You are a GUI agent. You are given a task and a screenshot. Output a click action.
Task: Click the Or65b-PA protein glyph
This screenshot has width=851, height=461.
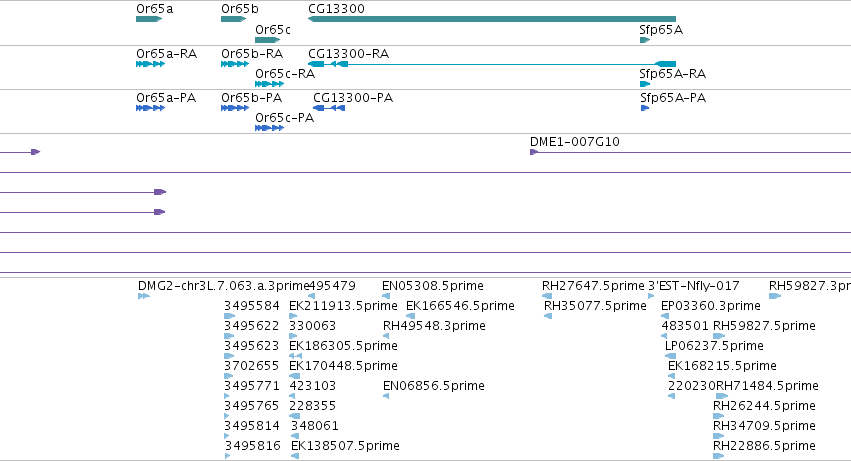(x=235, y=108)
